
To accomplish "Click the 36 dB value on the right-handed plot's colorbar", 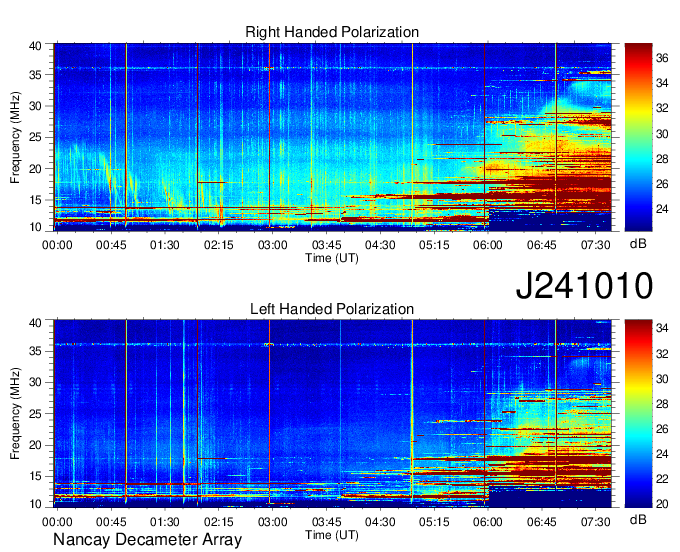I will (662, 58).
